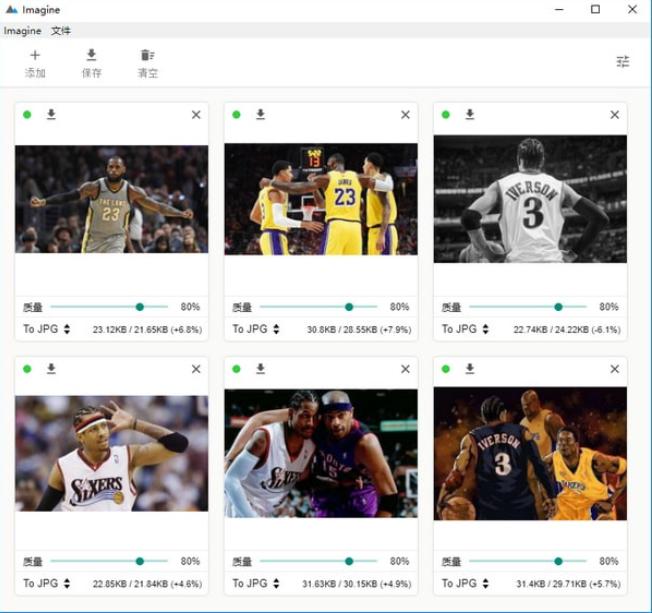The image size is (652, 613).
Task: Adjust quality slider of LeBron Cavaliers image
Action: 140,307
